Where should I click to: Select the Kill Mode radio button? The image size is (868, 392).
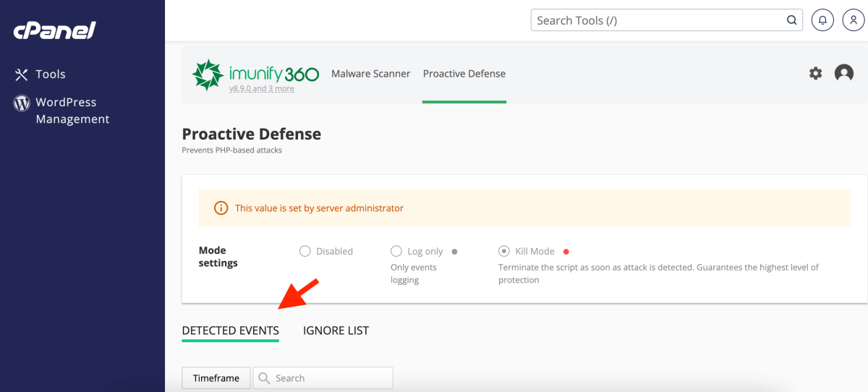coord(504,252)
